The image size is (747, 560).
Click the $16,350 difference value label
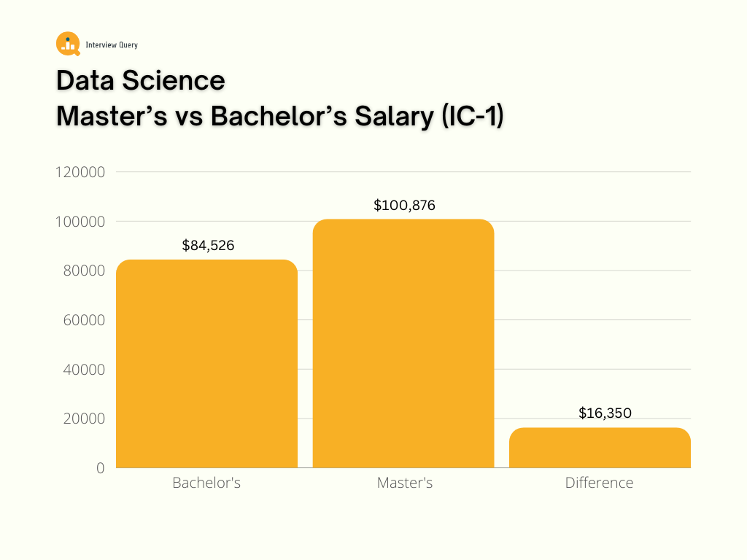tap(605, 413)
